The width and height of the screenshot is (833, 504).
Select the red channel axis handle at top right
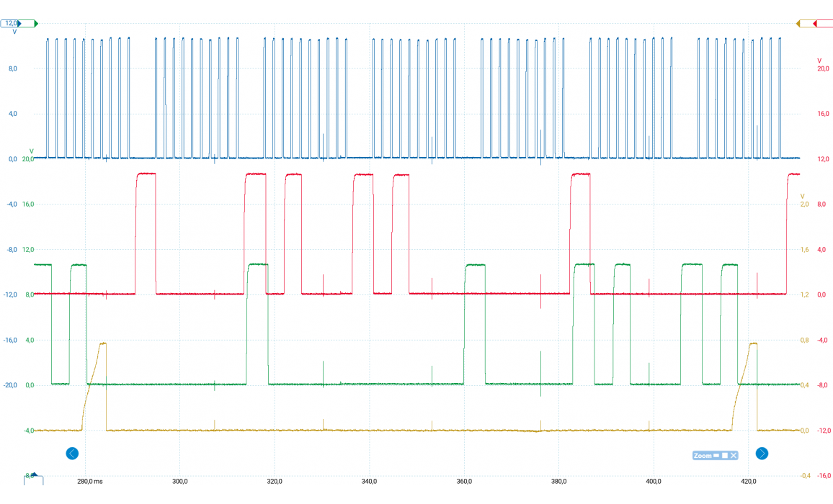pos(820,24)
